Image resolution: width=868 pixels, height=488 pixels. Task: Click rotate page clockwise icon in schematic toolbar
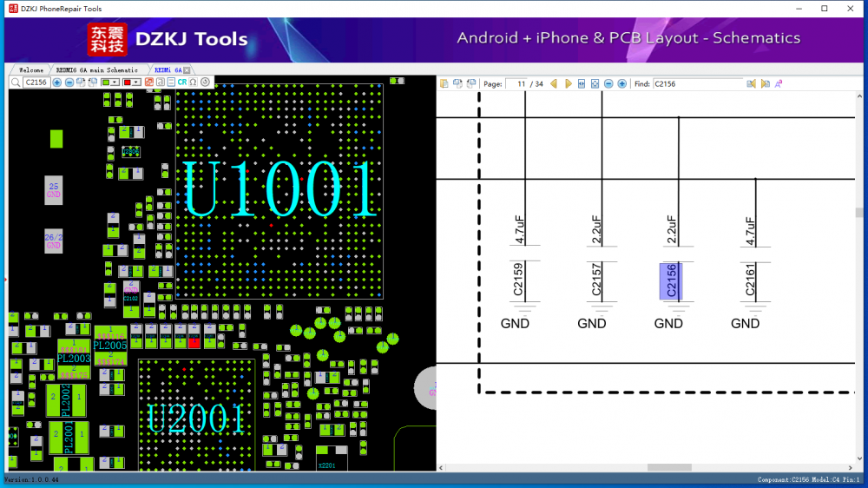[x=457, y=83]
